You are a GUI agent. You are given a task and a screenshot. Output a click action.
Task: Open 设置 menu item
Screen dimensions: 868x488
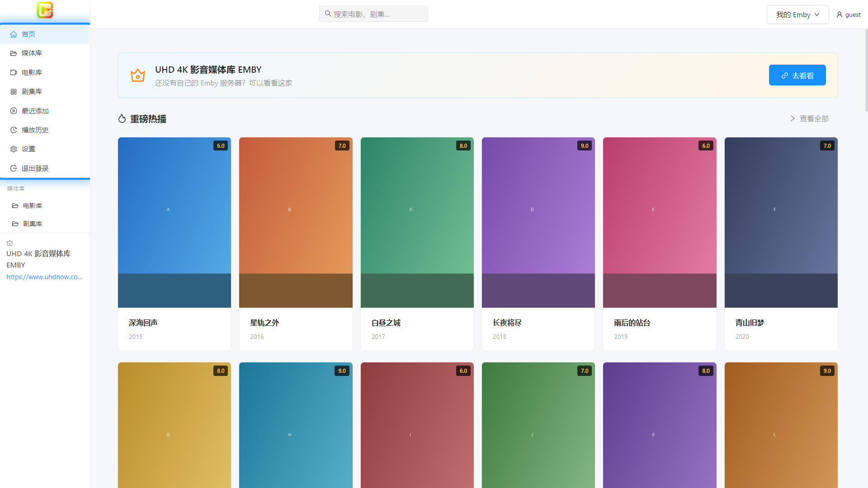[x=44, y=149]
